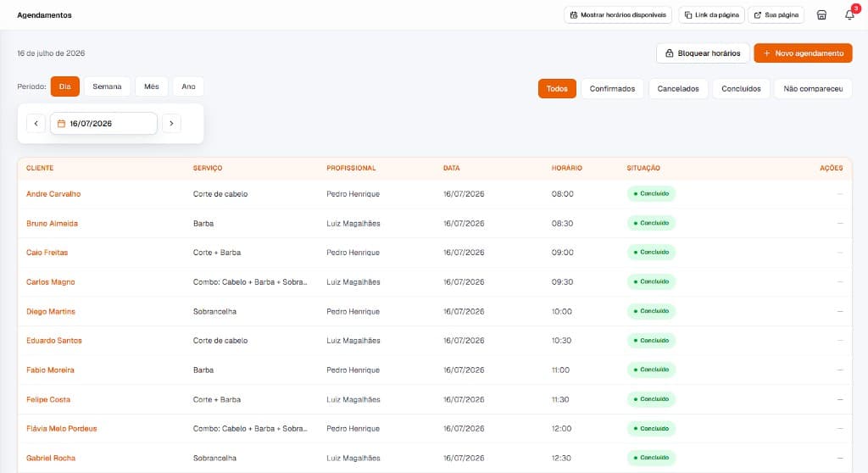Click the DATA column header
The width and height of the screenshot is (868, 473).
(451, 168)
